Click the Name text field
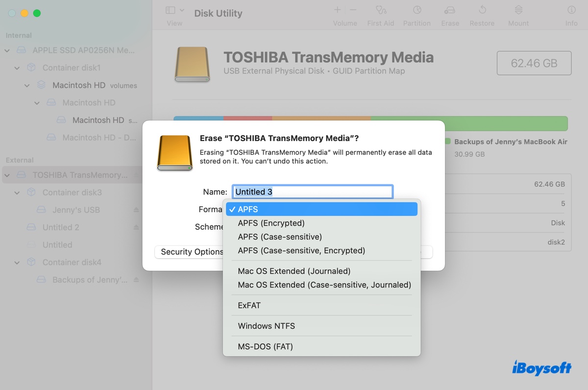The height and width of the screenshot is (390, 588). 313,192
